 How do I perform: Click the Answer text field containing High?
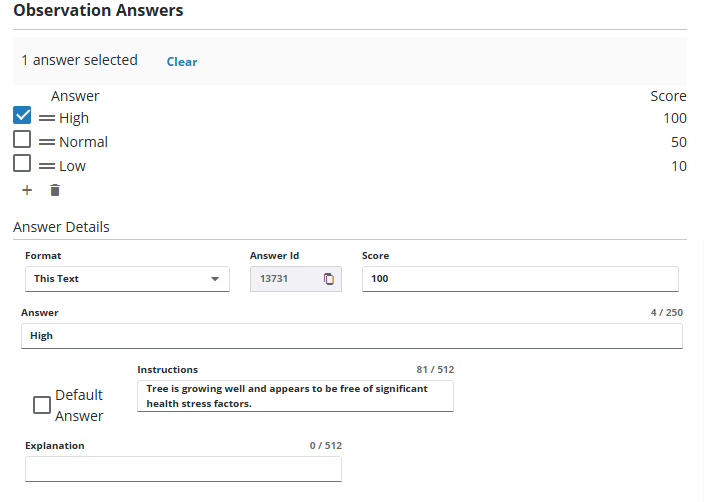351,336
